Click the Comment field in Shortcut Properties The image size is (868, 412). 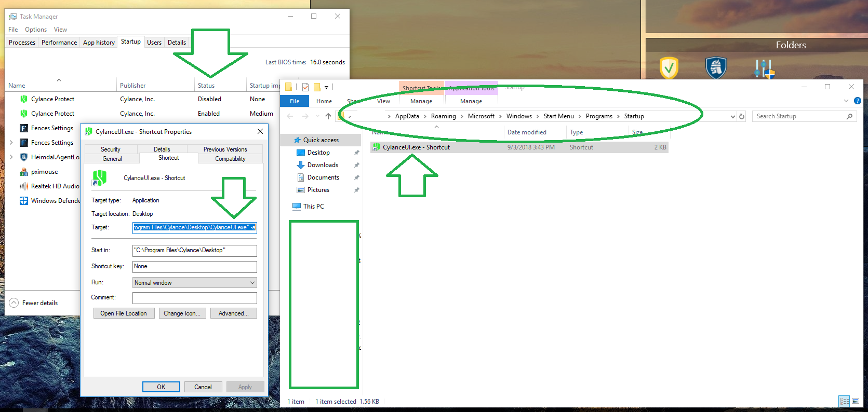point(195,298)
